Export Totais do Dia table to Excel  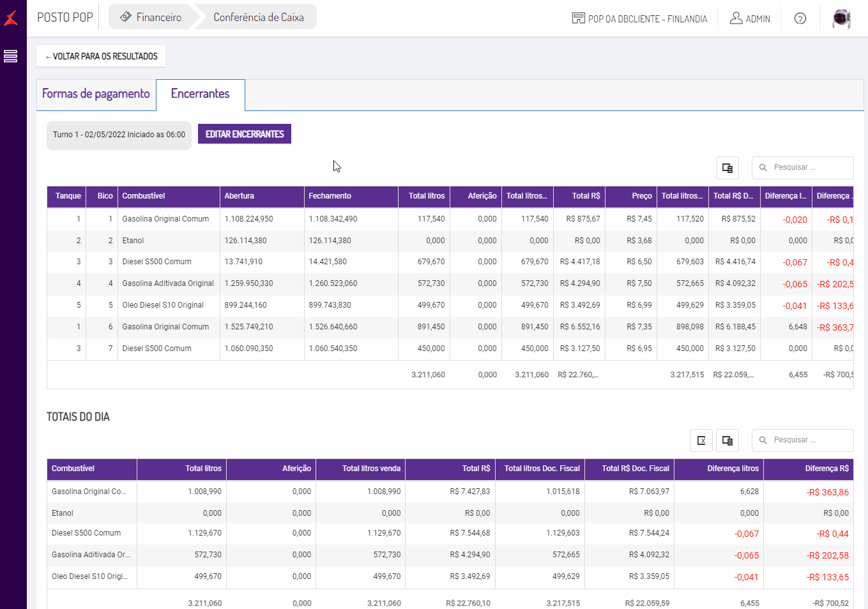pyautogui.click(x=701, y=440)
